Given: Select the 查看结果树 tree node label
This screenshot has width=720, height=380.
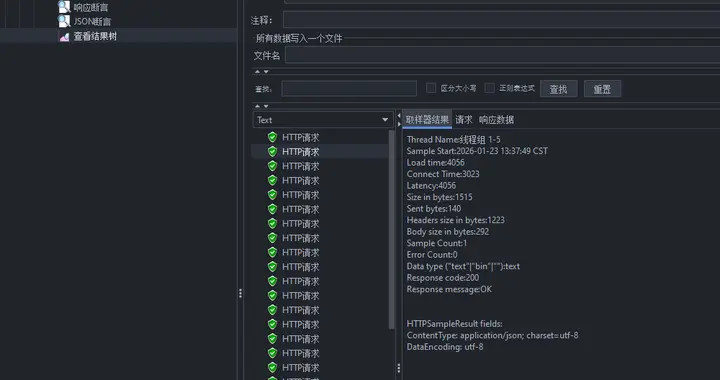Looking at the screenshot, I should point(95,36).
